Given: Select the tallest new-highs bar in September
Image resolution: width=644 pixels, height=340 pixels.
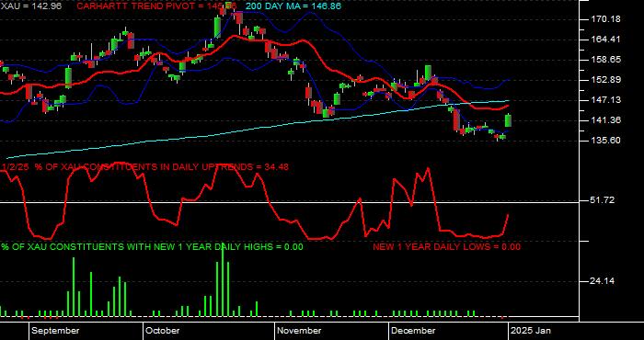Looking at the screenshot, I should 74,287.
